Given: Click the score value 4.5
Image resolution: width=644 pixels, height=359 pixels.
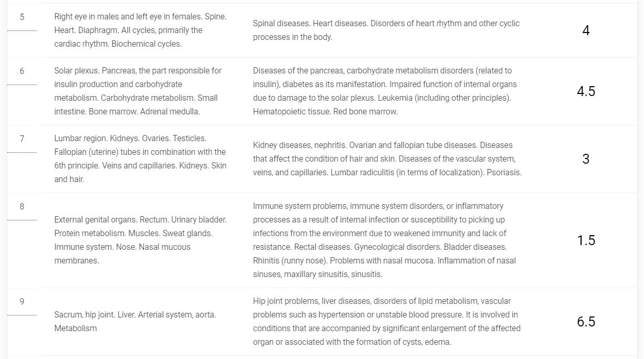Looking at the screenshot, I should click(586, 91).
